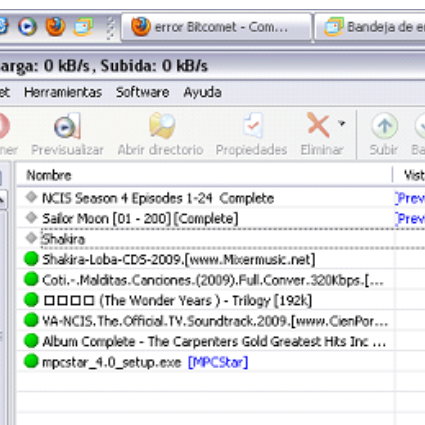This screenshot has height=425, width=425.
Task: Select Sailor Moon [01 - 200] task row
Action: click(x=221, y=219)
